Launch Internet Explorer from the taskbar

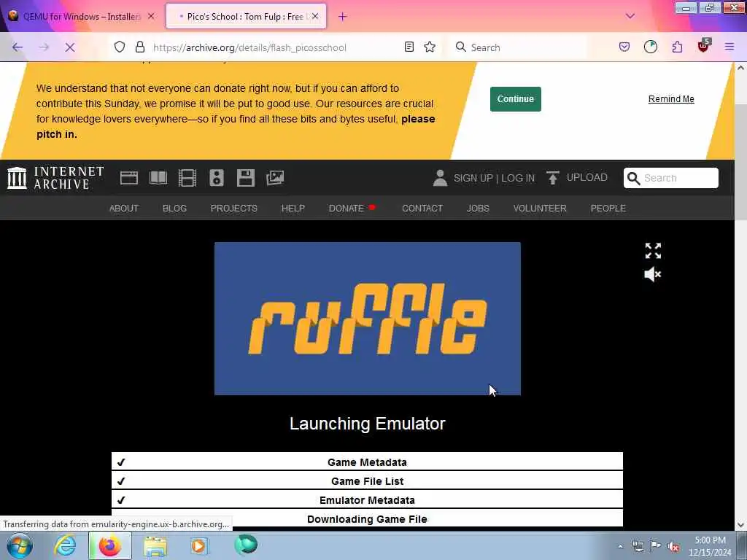tap(65, 545)
